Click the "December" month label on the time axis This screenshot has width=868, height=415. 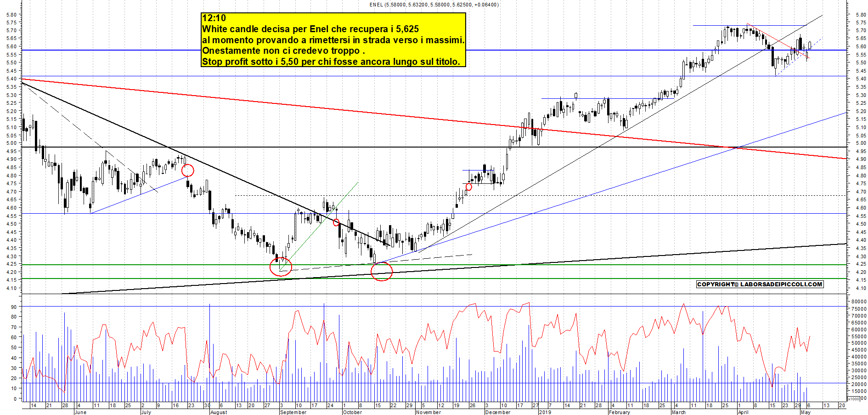(498, 412)
